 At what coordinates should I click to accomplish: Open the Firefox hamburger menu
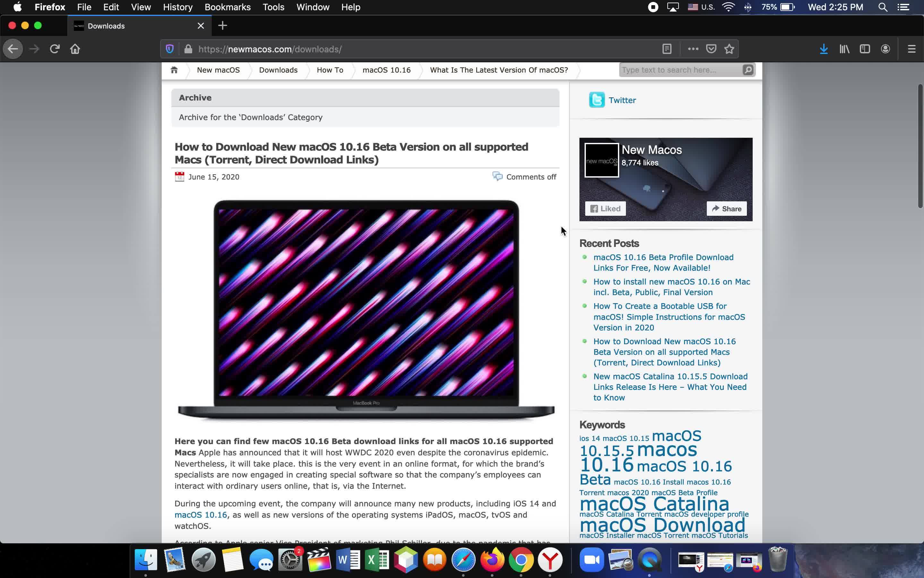point(912,49)
